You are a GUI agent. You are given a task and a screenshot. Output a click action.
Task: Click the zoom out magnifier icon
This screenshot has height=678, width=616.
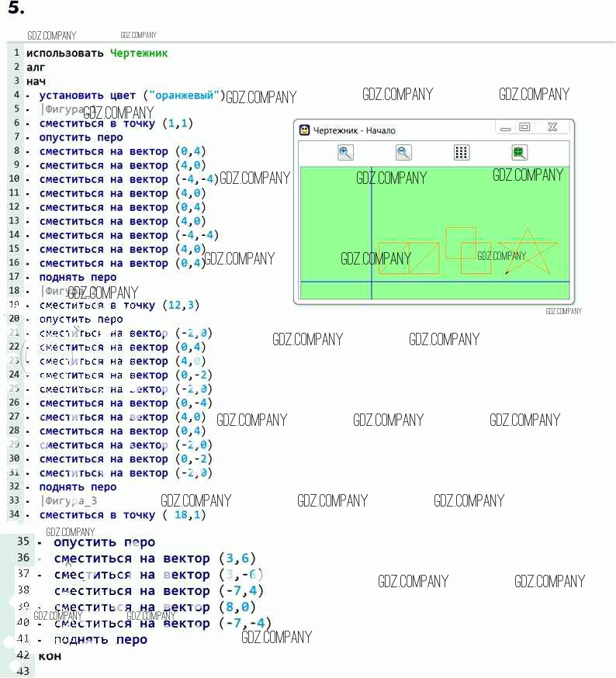[403, 153]
